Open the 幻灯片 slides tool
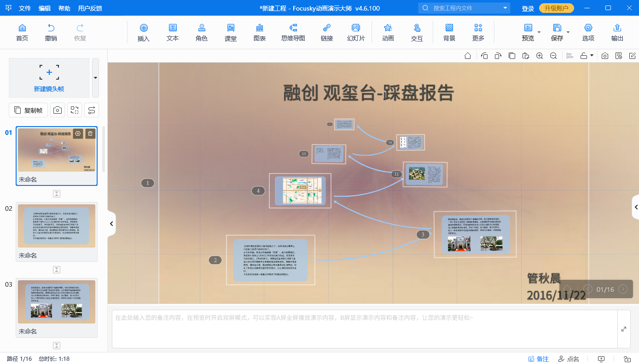 pyautogui.click(x=356, y=32)
